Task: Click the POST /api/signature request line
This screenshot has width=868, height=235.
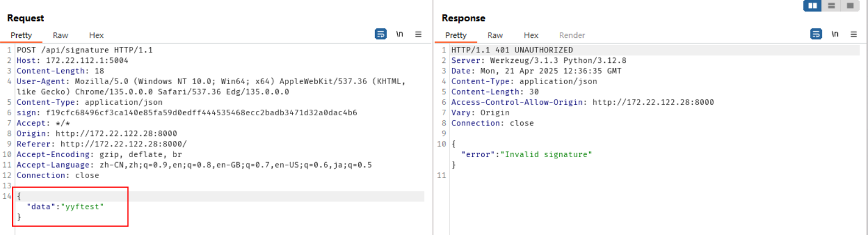Action: click(x=85, y=50)
